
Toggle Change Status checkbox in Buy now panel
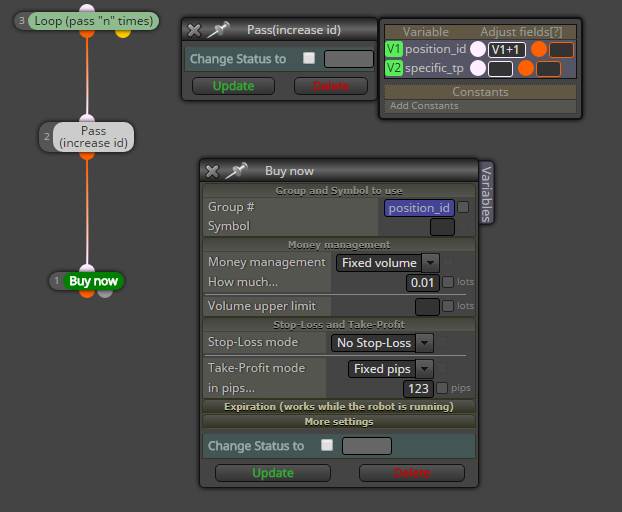[x=327, y=445]
